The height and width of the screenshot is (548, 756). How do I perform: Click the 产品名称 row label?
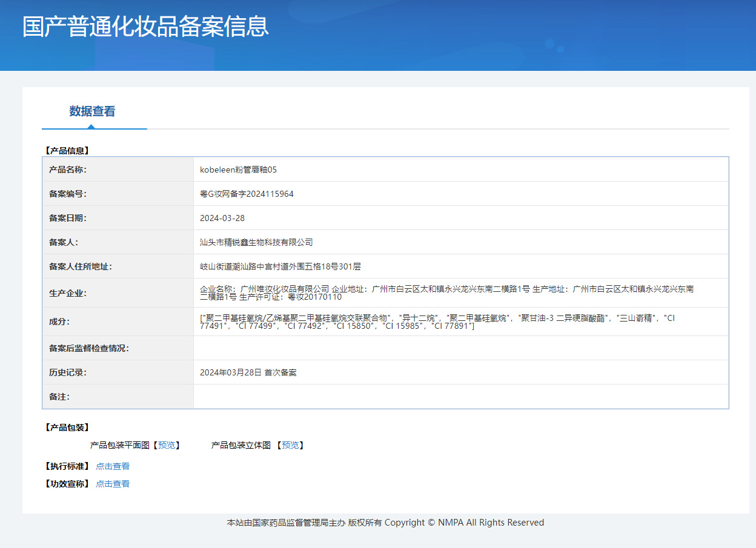(68, 170)
